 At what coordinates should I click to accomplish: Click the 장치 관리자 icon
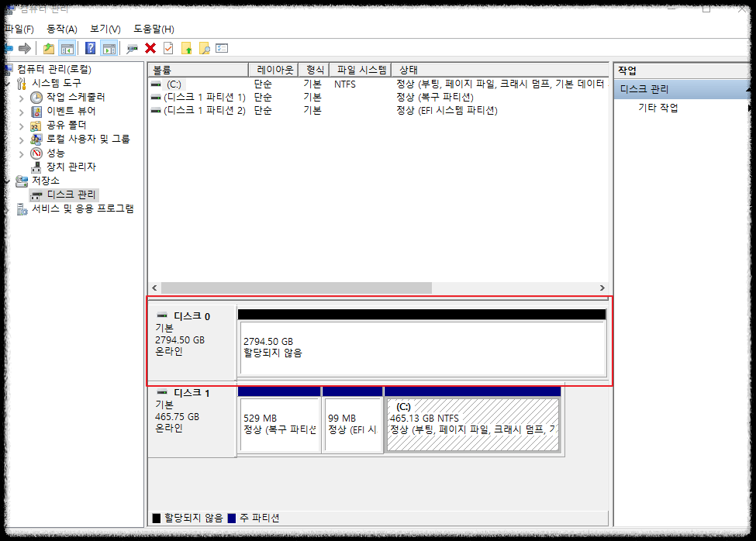[x=36, y=167]
